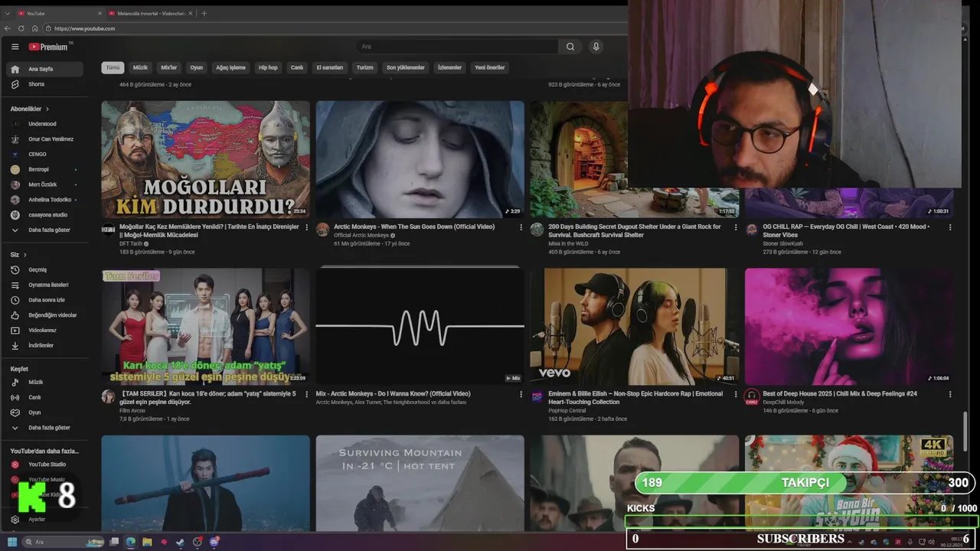Viewport: 980px width, 551px height.
Task: Open browser tab list dropdown
Action: click(7, 13)
